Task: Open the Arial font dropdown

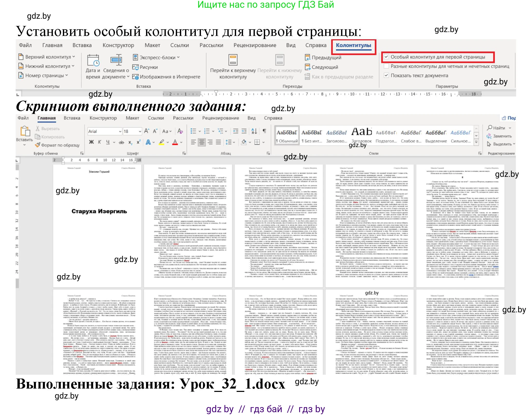Action: pos(120,131)
